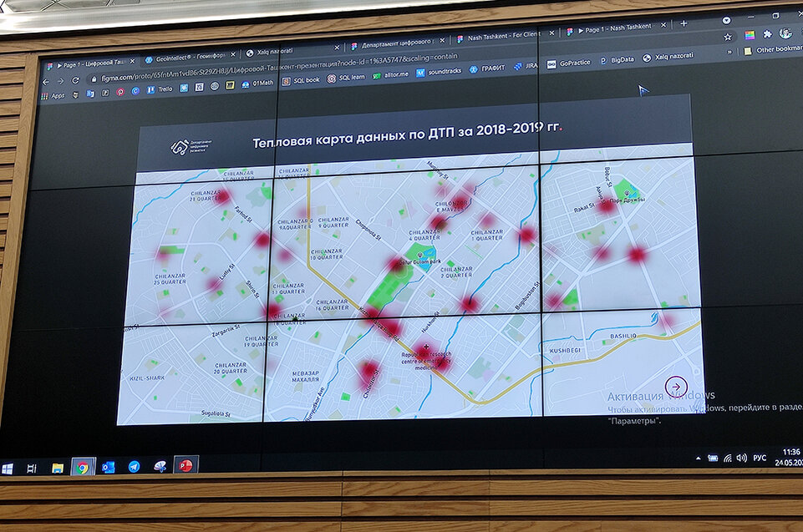This screenshot has height=532, width=803.
Task: Open Outlook from the taskbar
Action: click(x=108, y=467)
